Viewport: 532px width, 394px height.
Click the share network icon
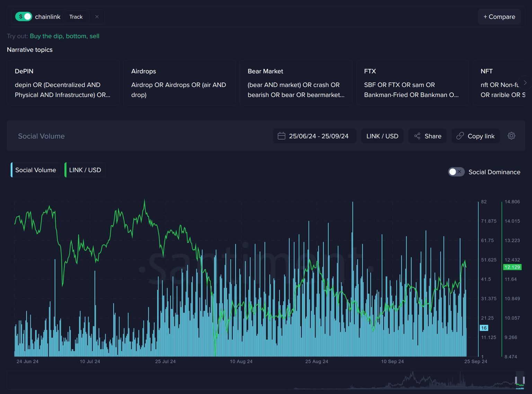417,136
